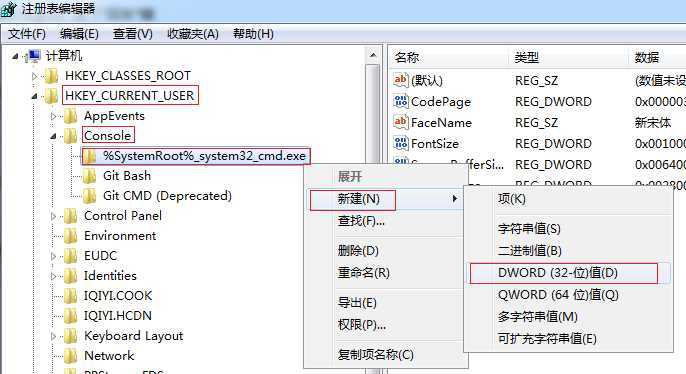Open the 收藏夹(A) menu
This screenshot has width=686, height=374.
point(193,34)
